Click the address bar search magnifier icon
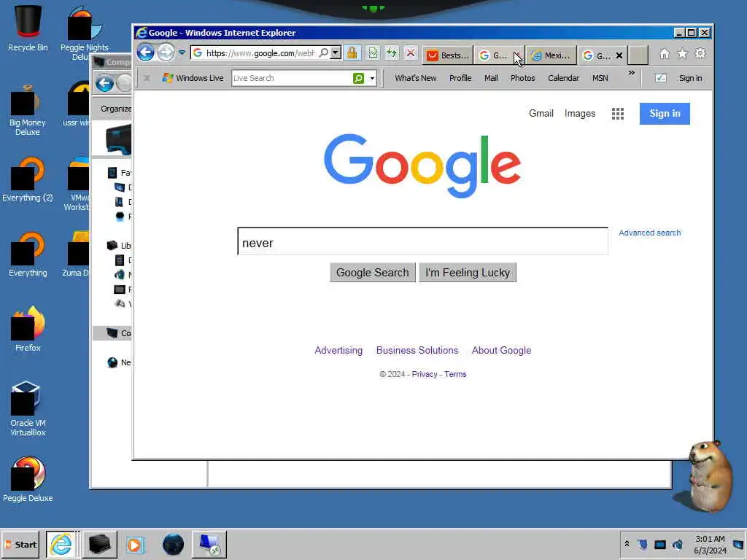Image resolution: width=747 pixels, height=560 pixels. coord(323,52)
